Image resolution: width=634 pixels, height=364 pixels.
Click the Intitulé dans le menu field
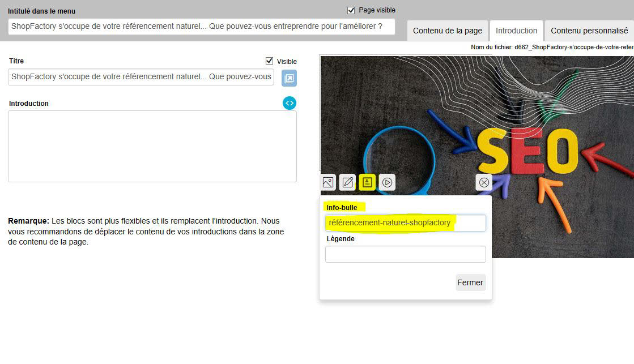point(201,27)
